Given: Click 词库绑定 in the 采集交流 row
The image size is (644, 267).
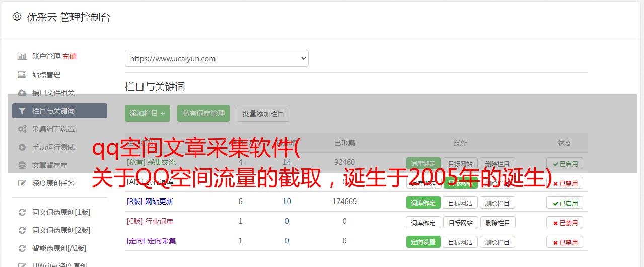Looking at the screenshot, I should (423, 164).
